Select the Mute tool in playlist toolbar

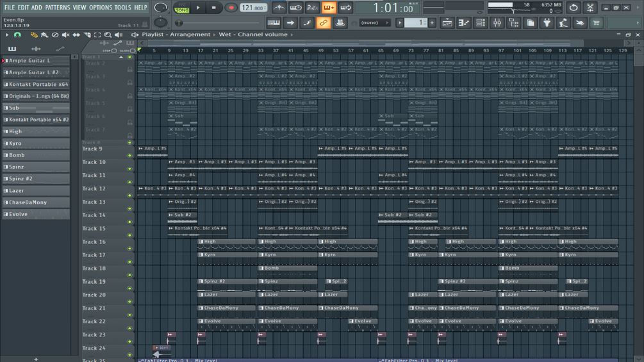point(66,35)
